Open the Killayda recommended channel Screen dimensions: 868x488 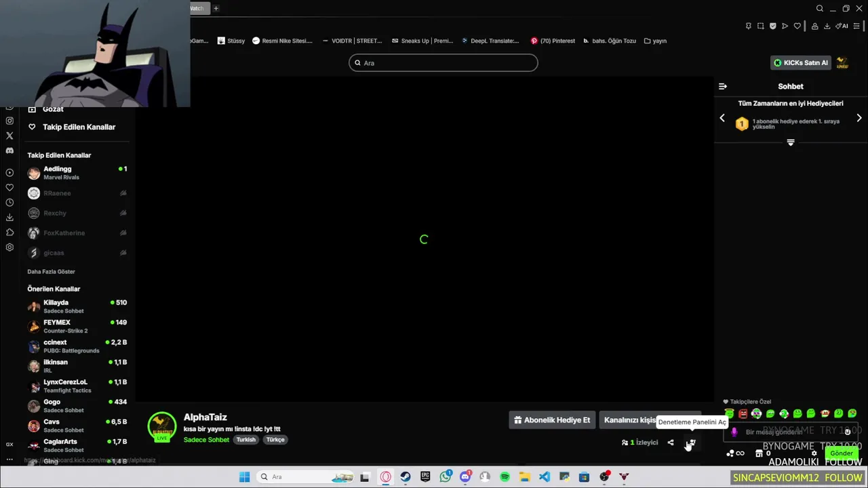(77, 306)
